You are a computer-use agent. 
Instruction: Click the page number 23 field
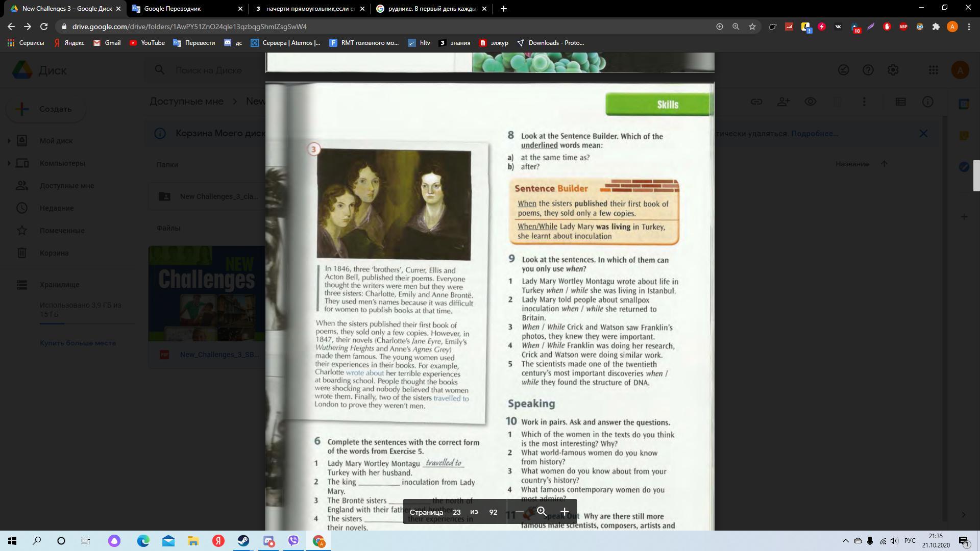[456, 512]
